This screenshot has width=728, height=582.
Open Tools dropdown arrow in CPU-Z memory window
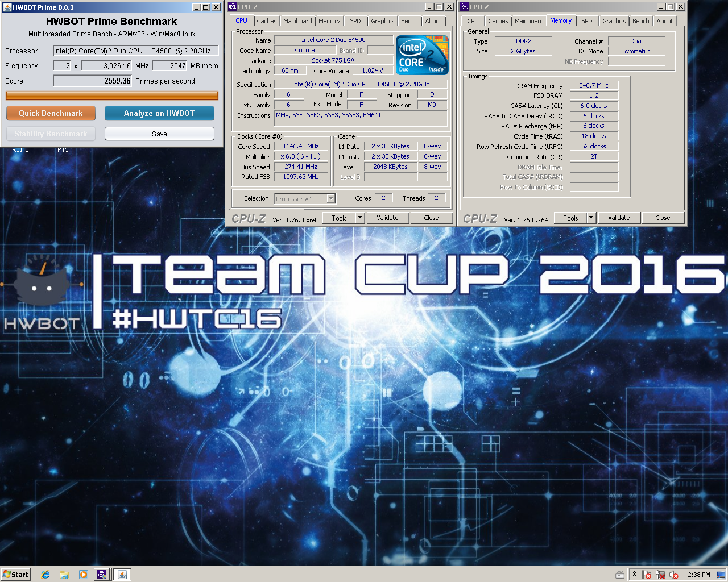point(591,218)
